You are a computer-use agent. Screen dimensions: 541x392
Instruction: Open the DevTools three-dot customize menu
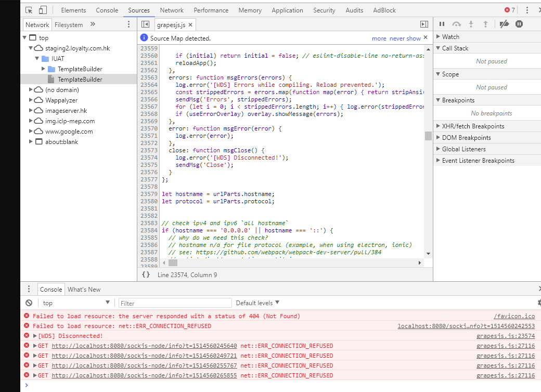tap(527, 10)
